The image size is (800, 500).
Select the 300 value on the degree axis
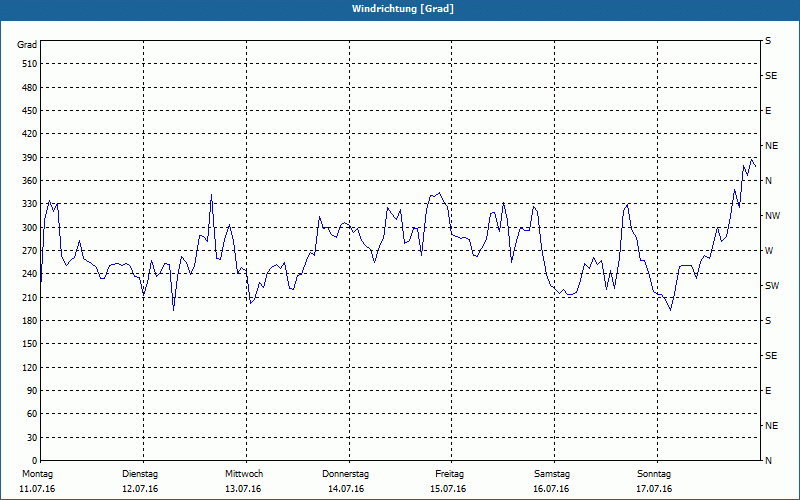pos(30,227)
